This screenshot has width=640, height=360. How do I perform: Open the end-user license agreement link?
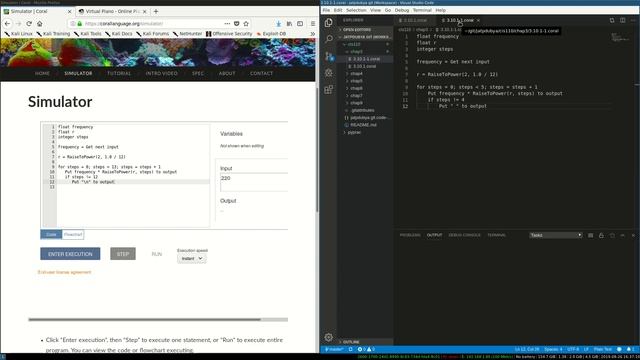64,272
